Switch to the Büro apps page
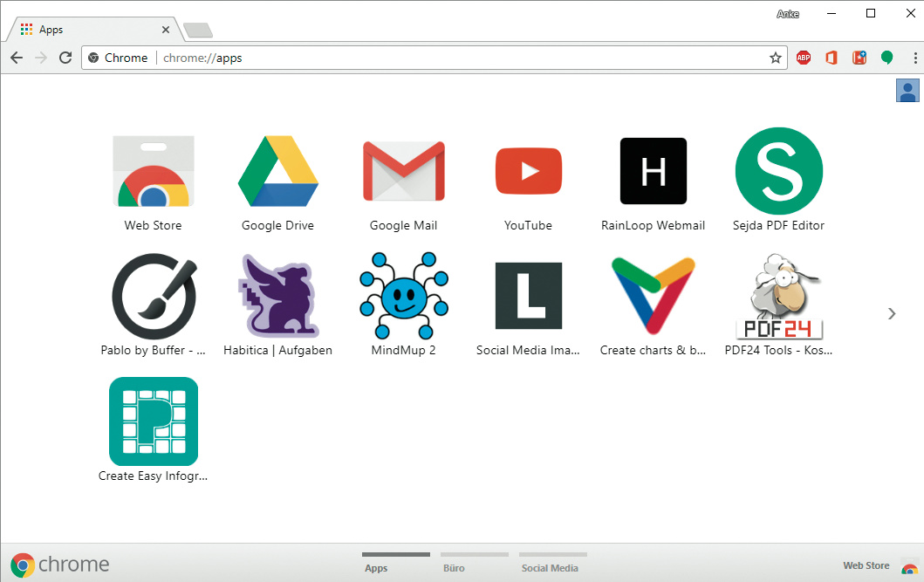This screenshot has width=924, height=582. coord(454,567)
